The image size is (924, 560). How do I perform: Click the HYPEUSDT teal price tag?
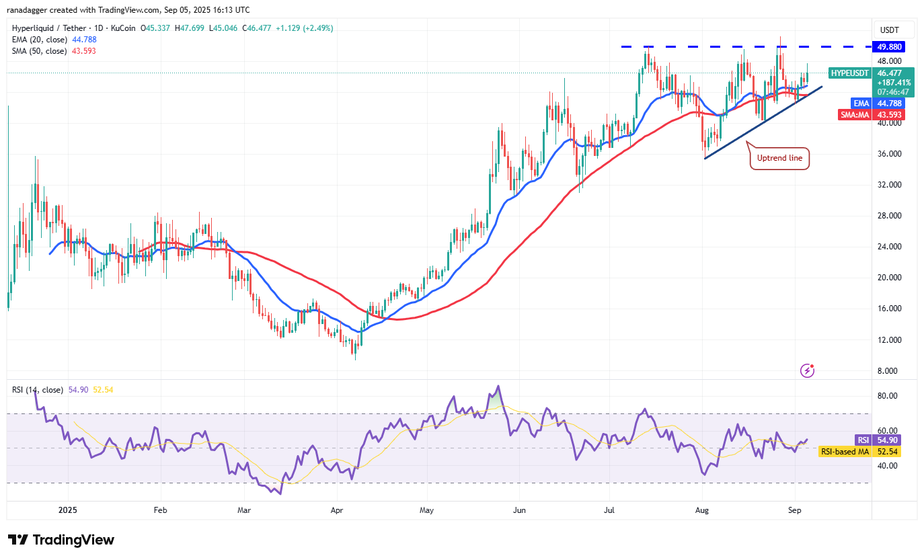click(x=849, y=73)
